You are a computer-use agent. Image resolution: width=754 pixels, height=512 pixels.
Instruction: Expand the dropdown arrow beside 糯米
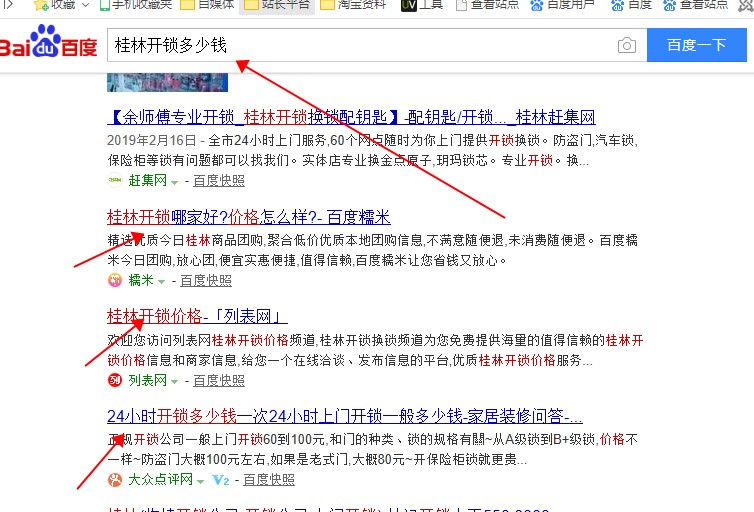point(161,281)
